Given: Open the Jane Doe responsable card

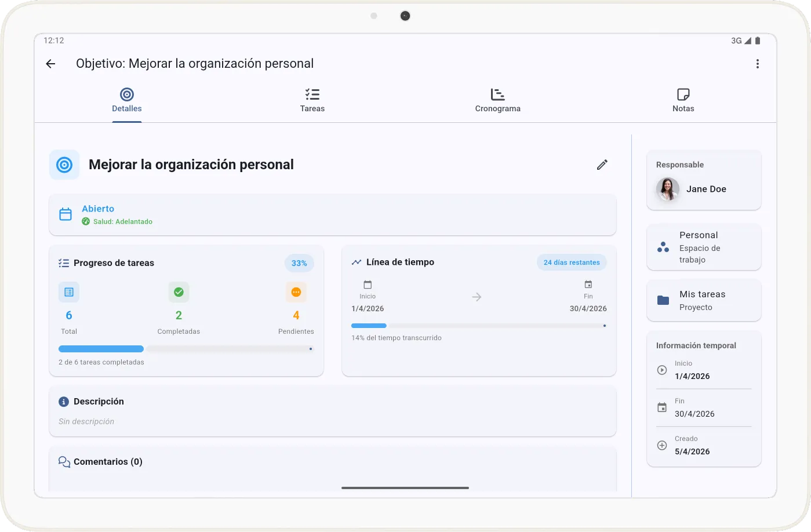Looking at the screenshot, I should click(x=704, y=180).
